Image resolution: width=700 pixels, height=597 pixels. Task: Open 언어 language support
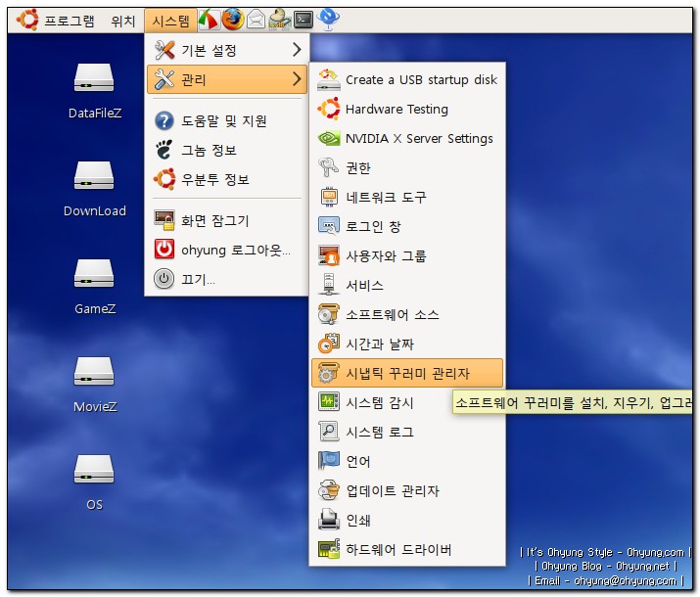pyautogui.click(x=407, y=462)
